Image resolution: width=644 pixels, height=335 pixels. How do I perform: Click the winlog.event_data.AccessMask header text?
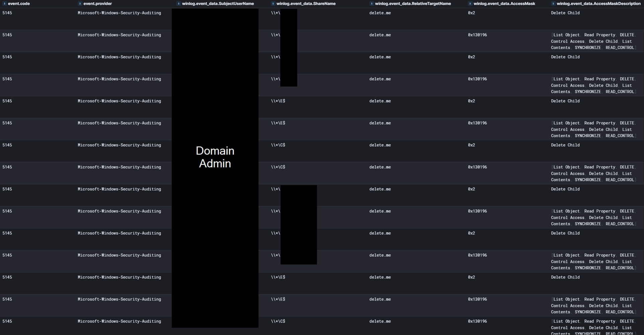[x=504, y=4]
